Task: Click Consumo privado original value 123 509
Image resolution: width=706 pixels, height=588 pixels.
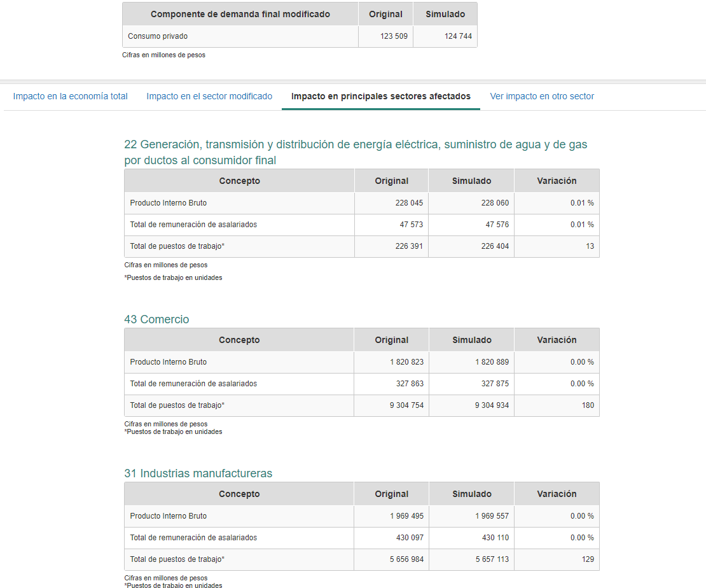Action: (x=394, y=36)
